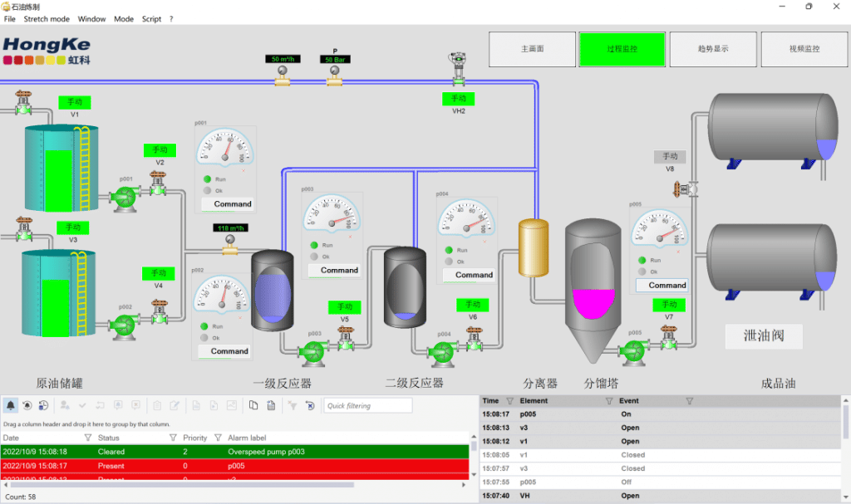Open the Mode menu
Image resolution: width=851 pixels, height=504 pixels.
[x=123, y=18]
